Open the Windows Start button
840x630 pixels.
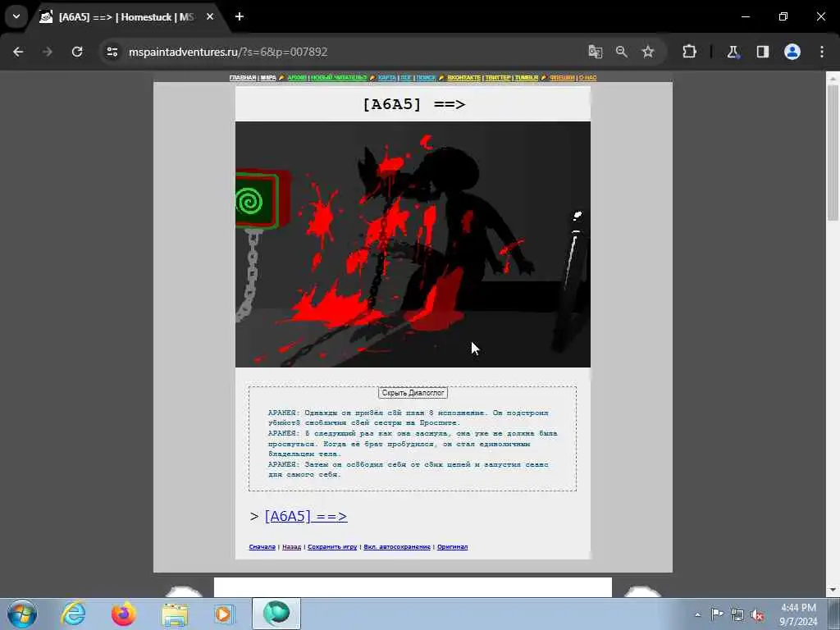coord(22,614)
